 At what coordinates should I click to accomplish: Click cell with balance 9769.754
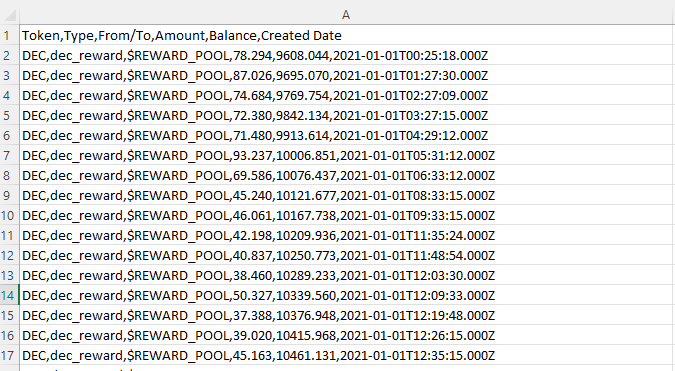coord(347,95)
